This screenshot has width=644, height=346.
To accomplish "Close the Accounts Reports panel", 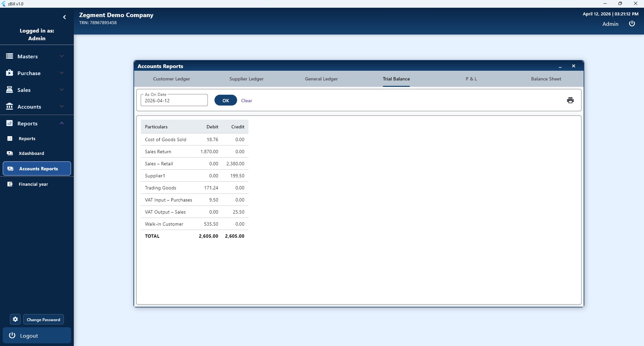I will click(x=574, y=66).
